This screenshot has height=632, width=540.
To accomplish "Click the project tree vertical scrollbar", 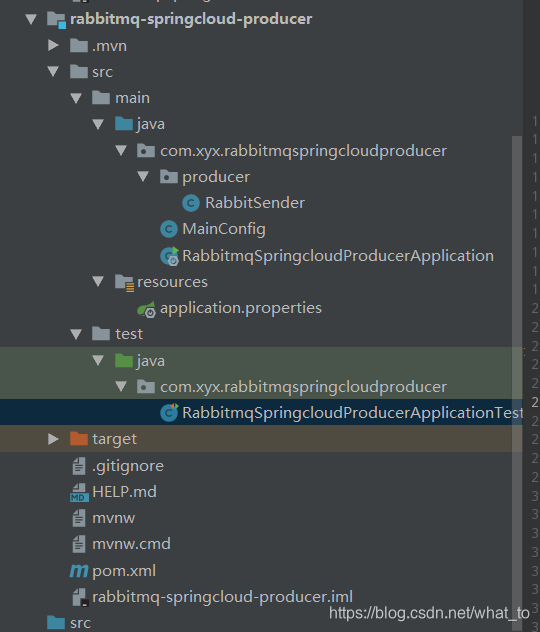I will pos(517,383).
